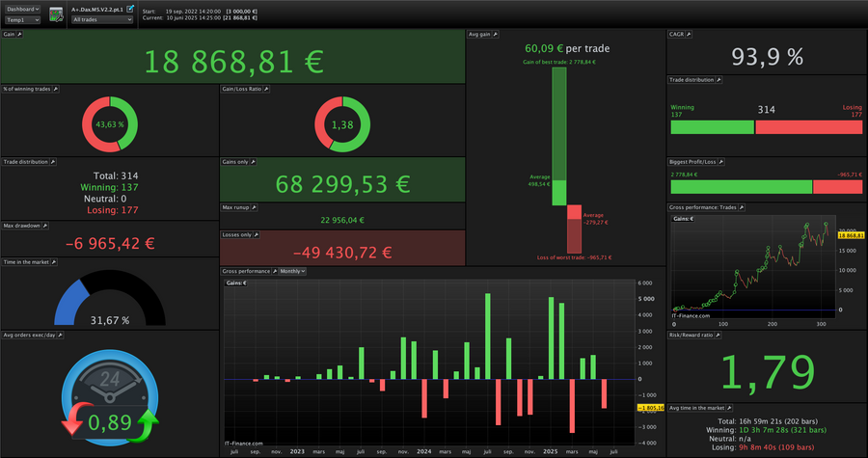Click the Average −279,27 € label in Avg gain
Screen dimensions: 868x458
click(x=595, y=219)
